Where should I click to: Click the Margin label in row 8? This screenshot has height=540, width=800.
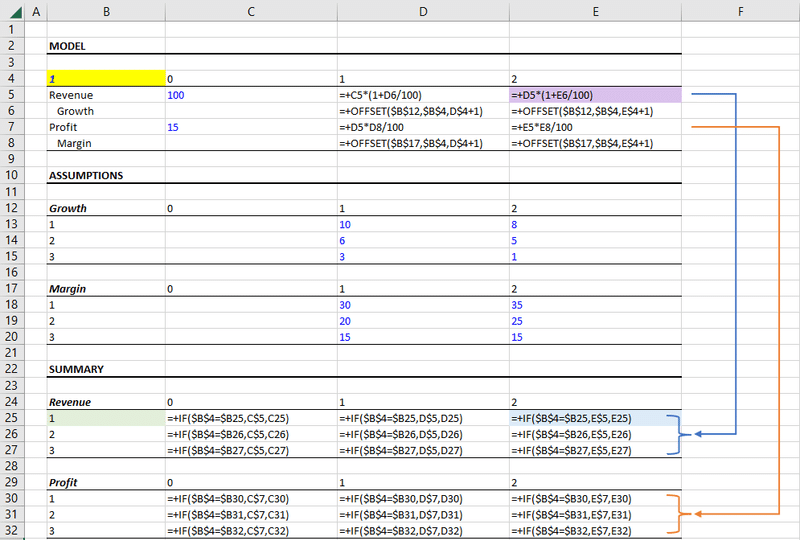click(74, 143)
